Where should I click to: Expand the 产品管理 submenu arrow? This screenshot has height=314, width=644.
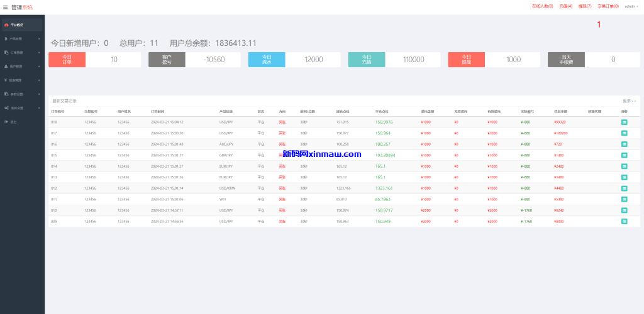[39, 39]
